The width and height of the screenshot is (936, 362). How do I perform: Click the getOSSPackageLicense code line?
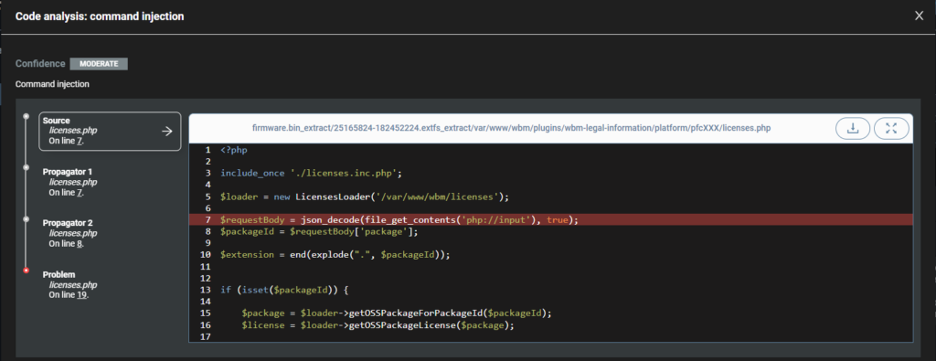click(377, 325)
